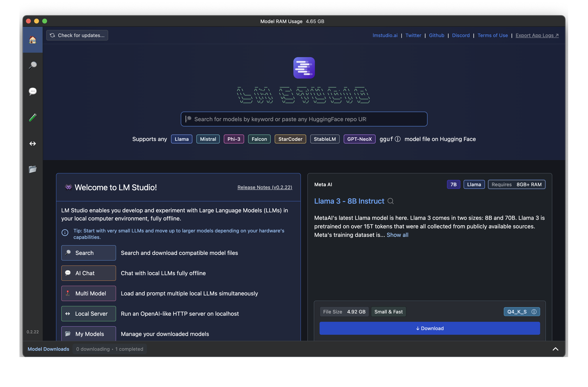Expand the Model Downloads panel chevron
This screenshot has height=387, width=588.
pyautogui.click(x=555, y=349)
